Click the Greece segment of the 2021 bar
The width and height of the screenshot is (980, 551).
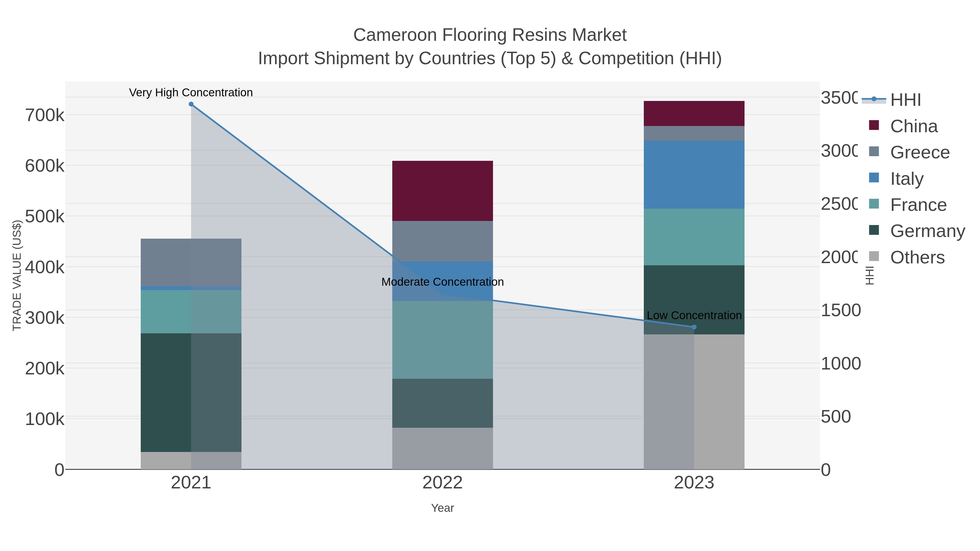pos(191,262)
